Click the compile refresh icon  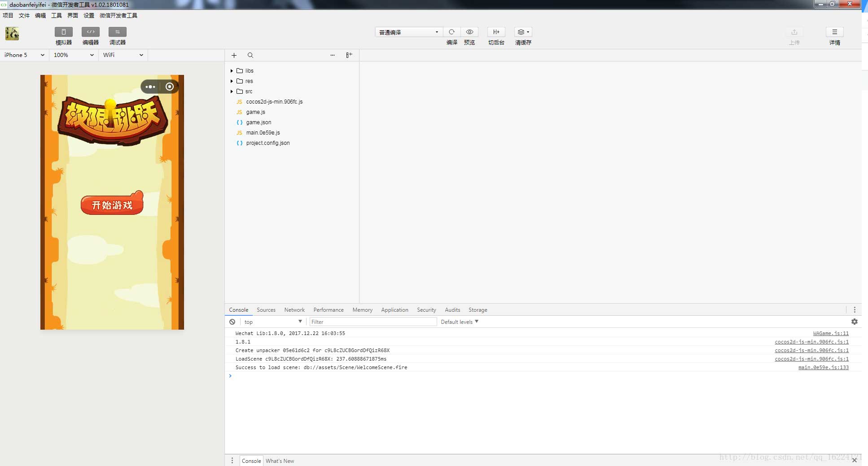tap(452, 32)
